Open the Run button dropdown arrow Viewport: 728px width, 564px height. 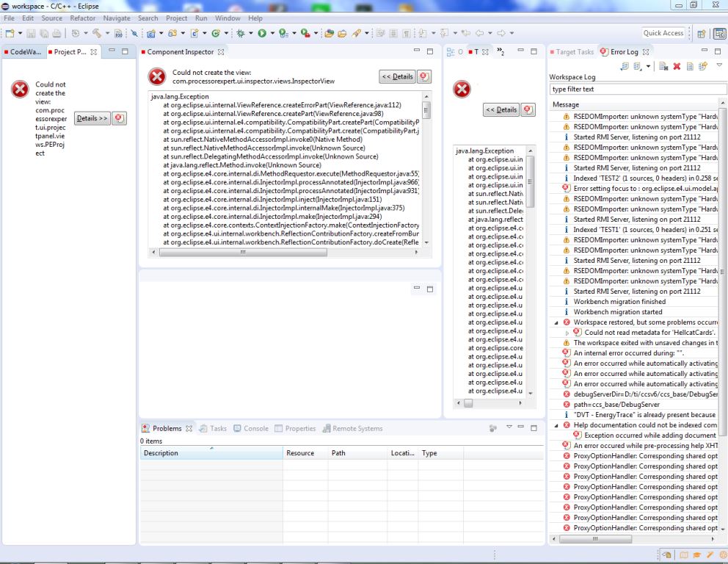[271, 33]
